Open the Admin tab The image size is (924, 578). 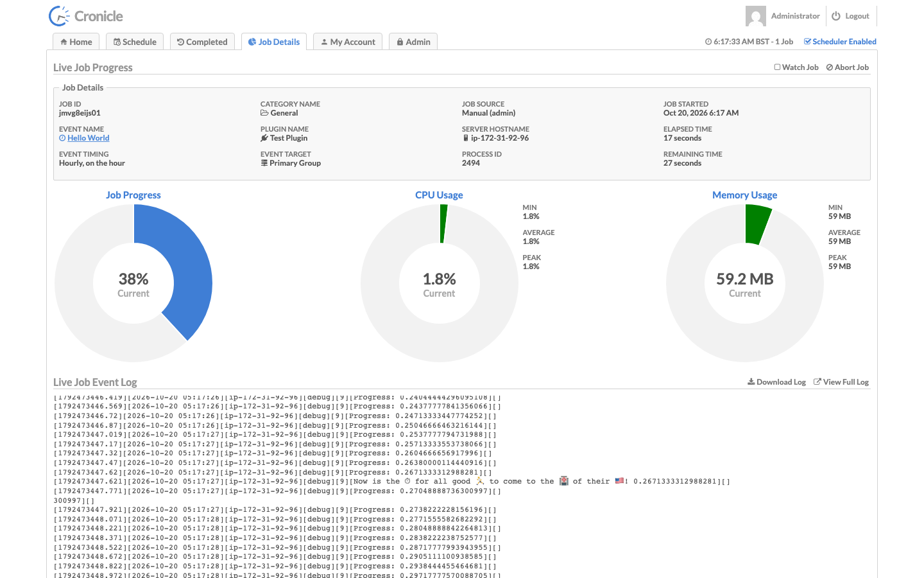click(413, 42)
